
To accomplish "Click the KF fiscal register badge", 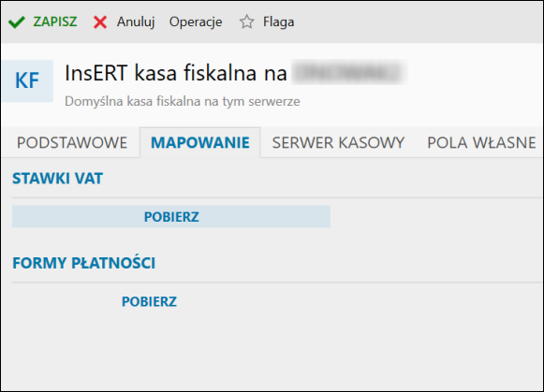I will (27, 81).
